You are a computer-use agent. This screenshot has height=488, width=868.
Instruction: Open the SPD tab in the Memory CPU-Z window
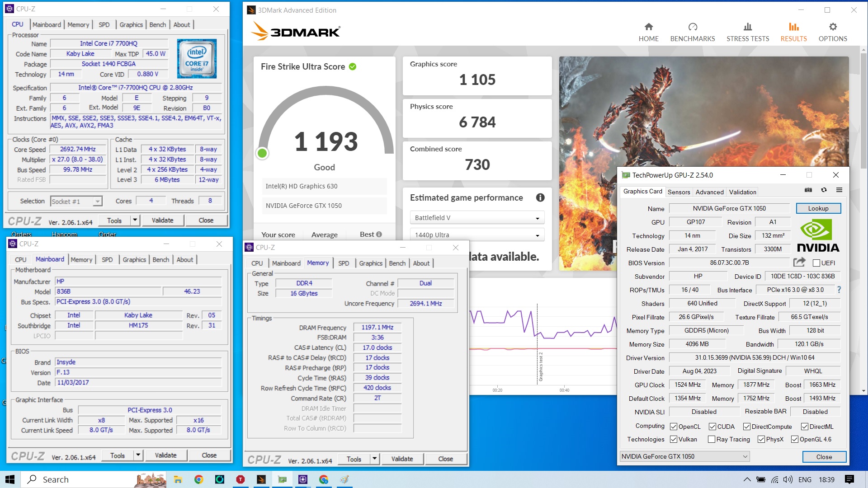point(344,263)
